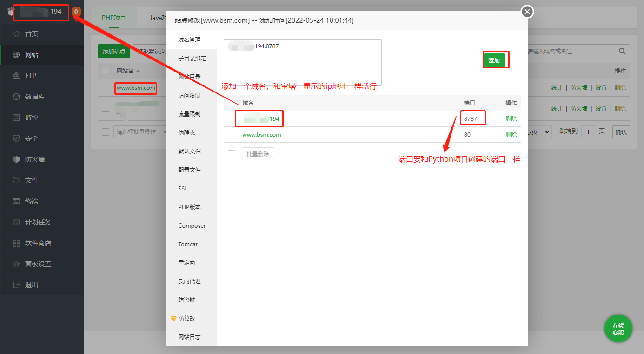Open the 在线客服 customer service bubble
The height and width of the screenshot is (354, 644).
618,328
